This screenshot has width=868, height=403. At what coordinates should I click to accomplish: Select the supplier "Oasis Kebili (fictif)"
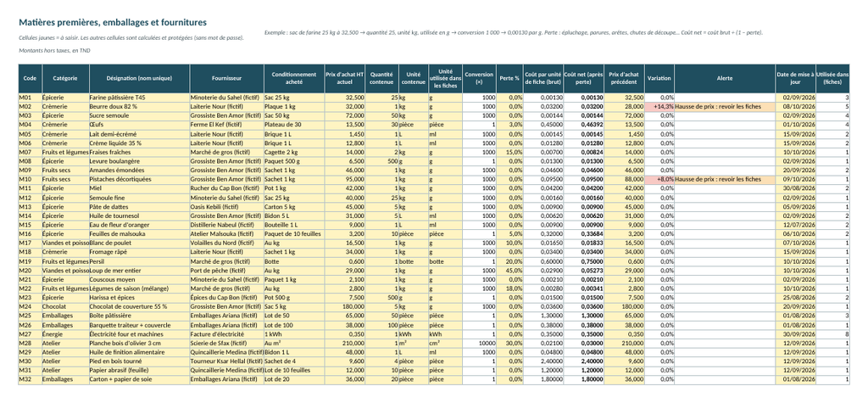(226, 207)
